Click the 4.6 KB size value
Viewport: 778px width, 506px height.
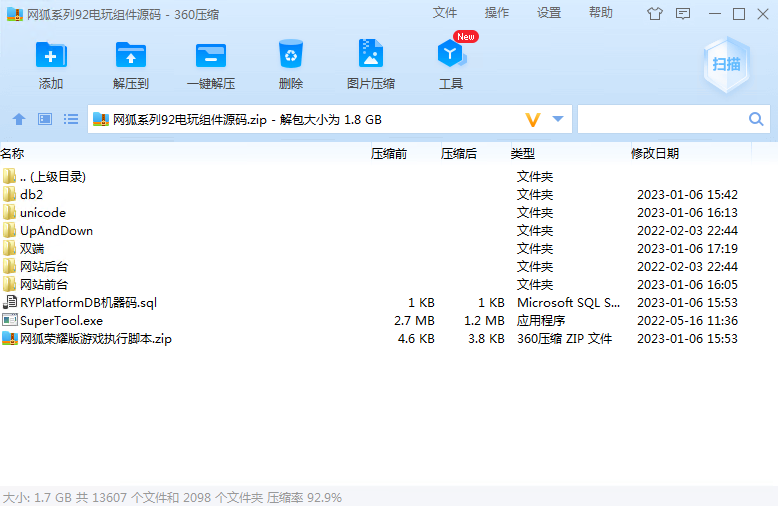416,339
